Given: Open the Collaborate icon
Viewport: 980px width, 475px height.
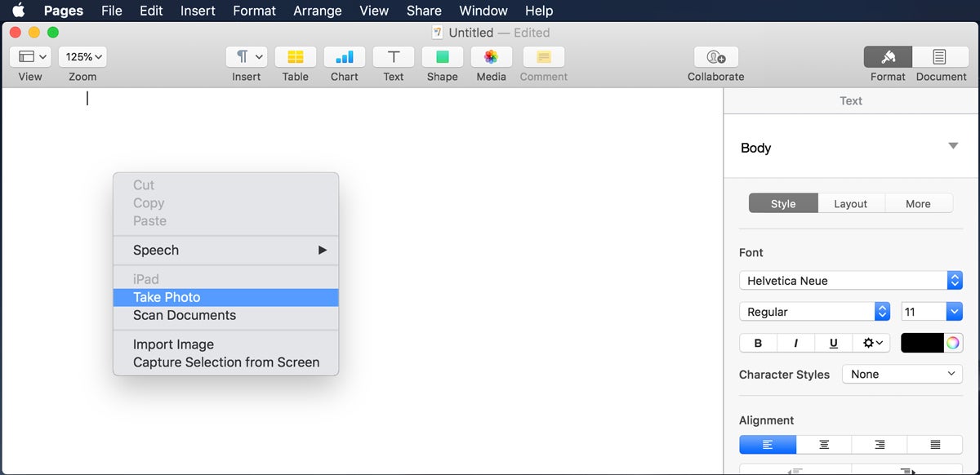Looking at the screenshot, I should 716,56.
